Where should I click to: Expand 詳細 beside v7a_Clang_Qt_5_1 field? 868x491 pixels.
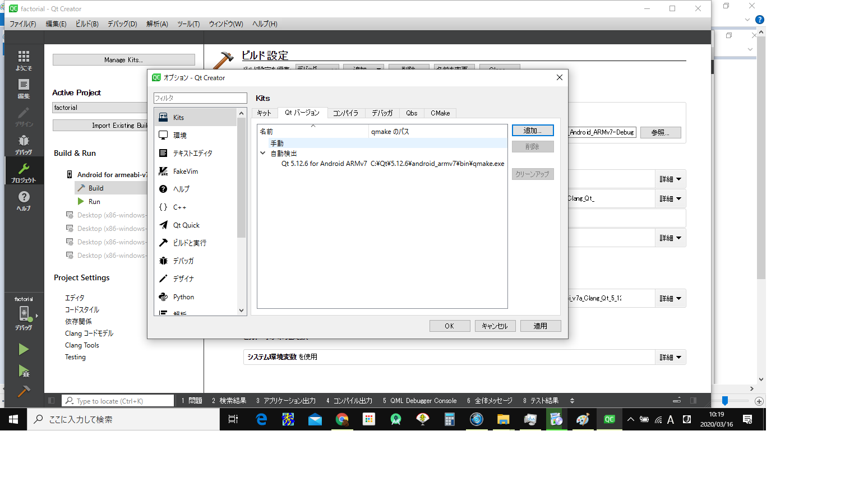pos(671,298)
